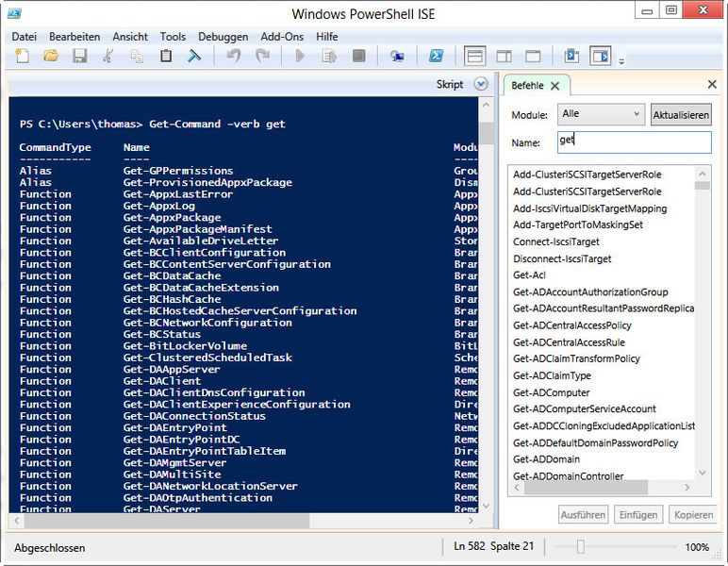Undo the last action with the toolbar arrow

coord(234,57)
